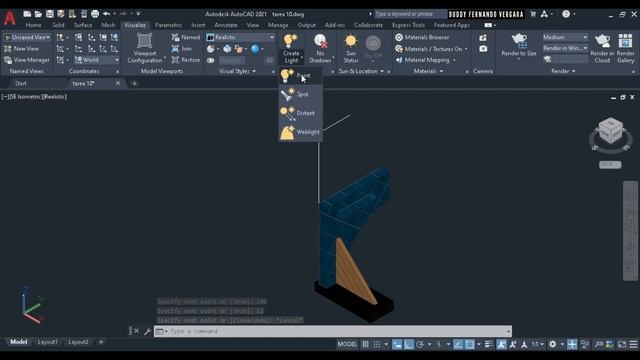Click the ViewCube
Image resolution: width=640 pixels, height=360 pixels.
610,131
